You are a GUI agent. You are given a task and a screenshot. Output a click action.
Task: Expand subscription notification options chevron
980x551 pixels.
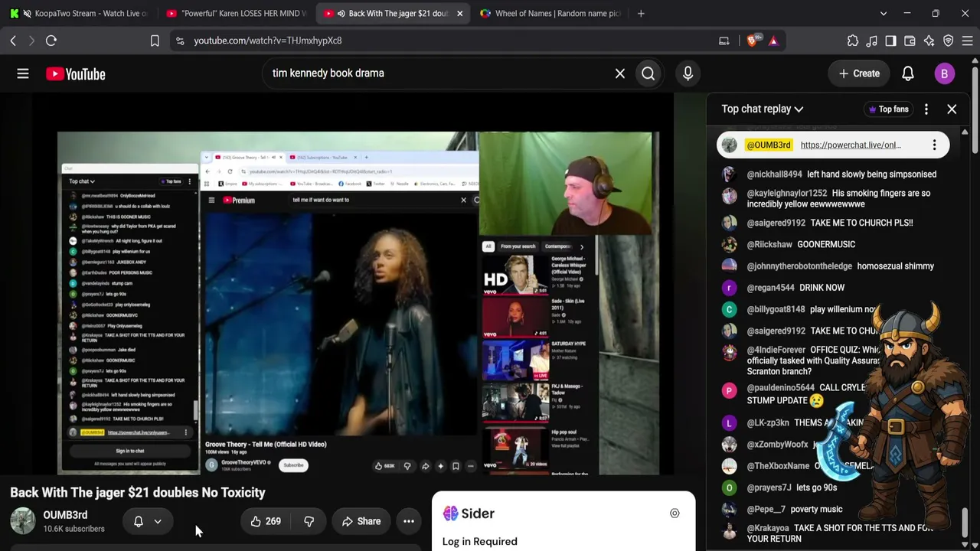[x=158, y=521]
